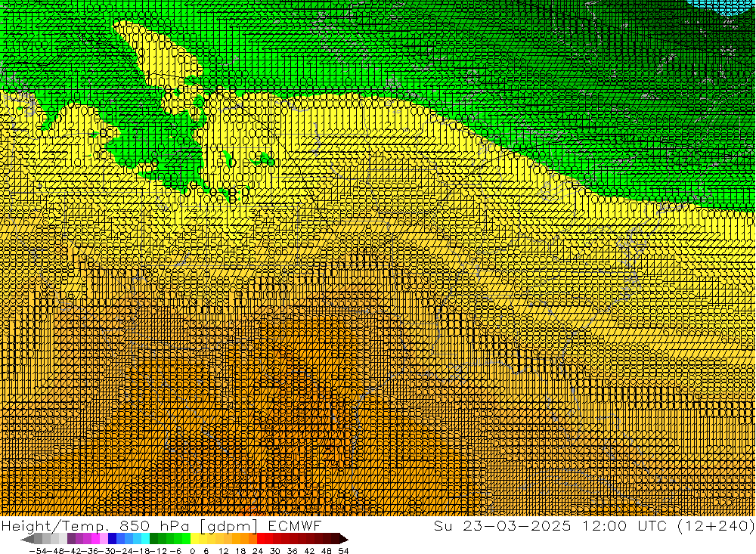Click the legend label '54'
This screenshot has height=554, width=756.
343,551
